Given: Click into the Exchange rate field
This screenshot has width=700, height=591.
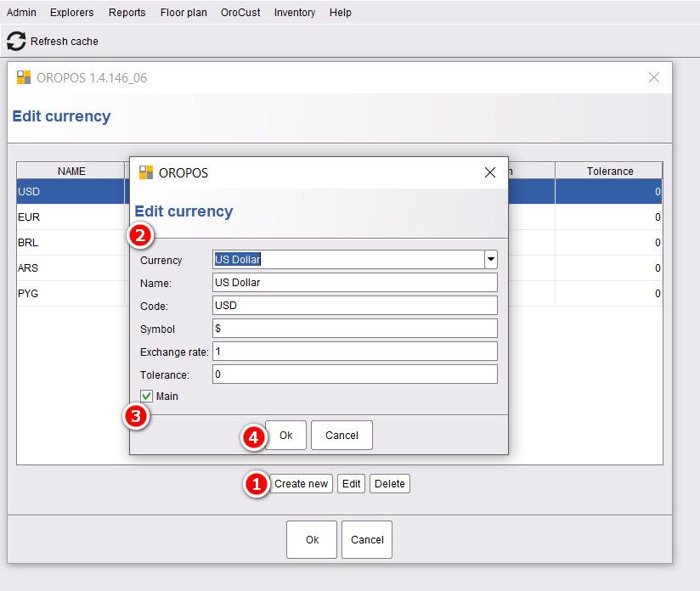Looking at the screenshot, I should (355, 352).
